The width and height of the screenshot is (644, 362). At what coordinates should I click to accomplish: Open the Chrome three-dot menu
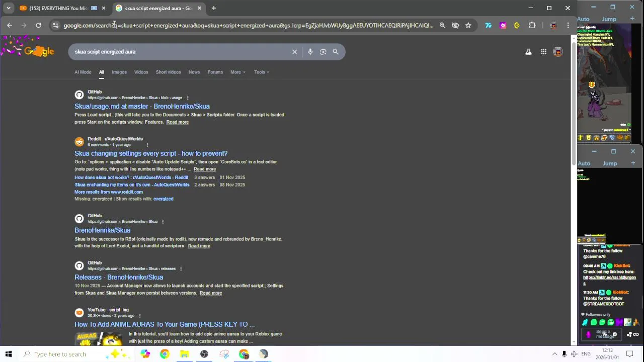pyautogui.click(x=568, y=25)
